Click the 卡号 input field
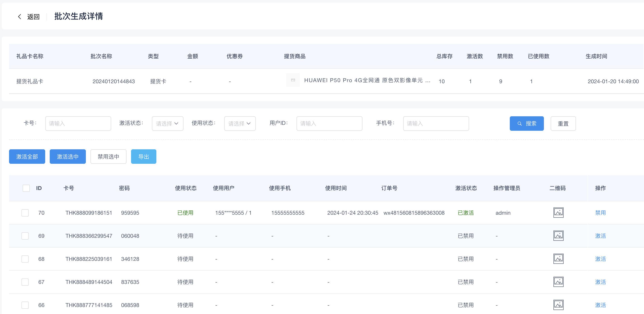This screenshot has height=314, width=644. (78, 123)
